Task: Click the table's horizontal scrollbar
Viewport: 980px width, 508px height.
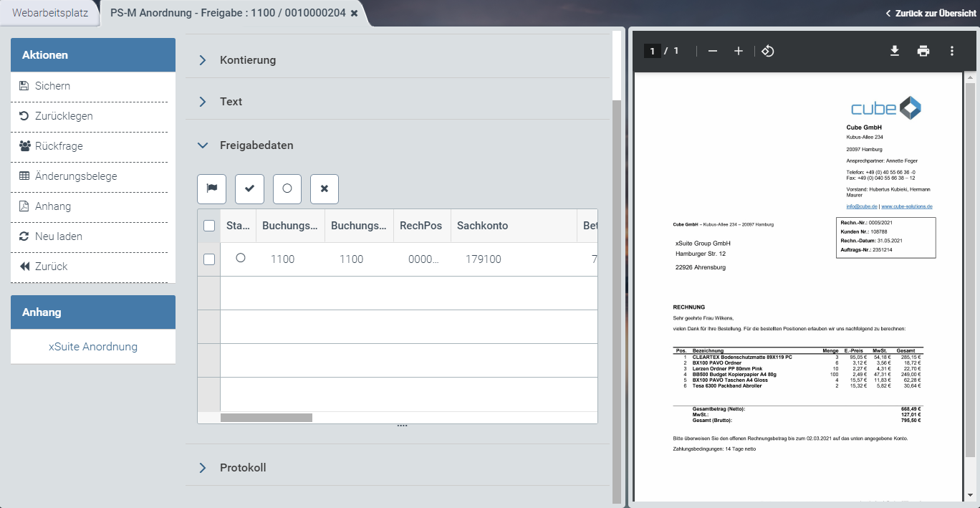Action: point(266,418)
